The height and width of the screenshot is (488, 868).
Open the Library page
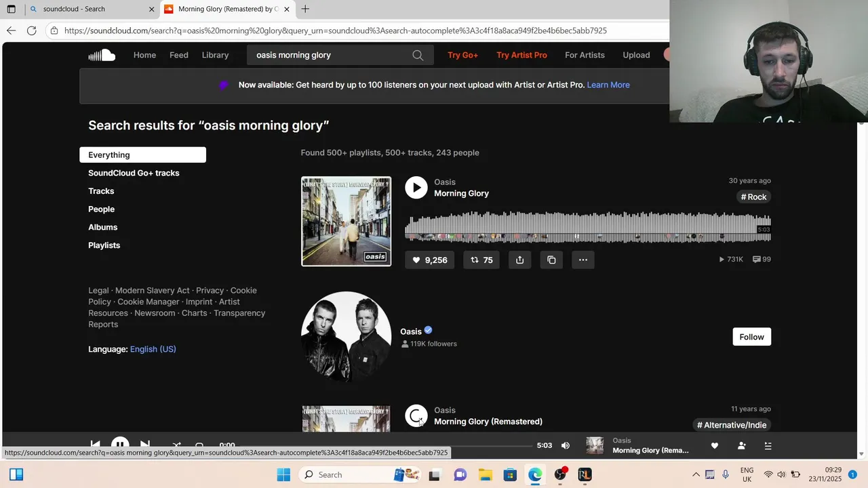215,55
